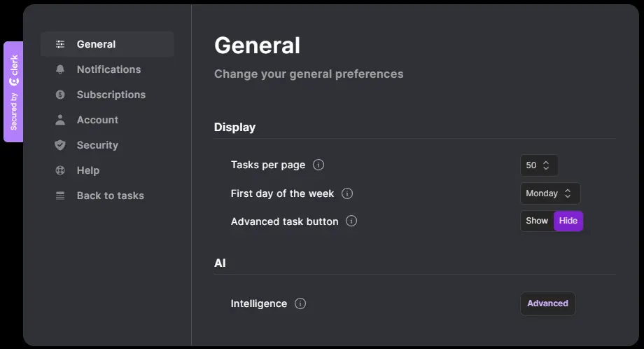Click the Security shield icon
This screenshot has height=349, width=644.
coord(60,145)
